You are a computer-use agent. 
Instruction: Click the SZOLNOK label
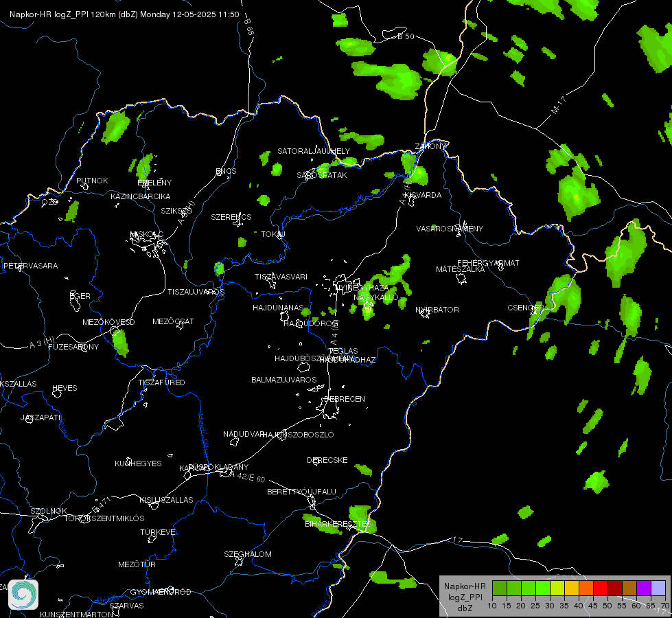[x=49, y=511]
